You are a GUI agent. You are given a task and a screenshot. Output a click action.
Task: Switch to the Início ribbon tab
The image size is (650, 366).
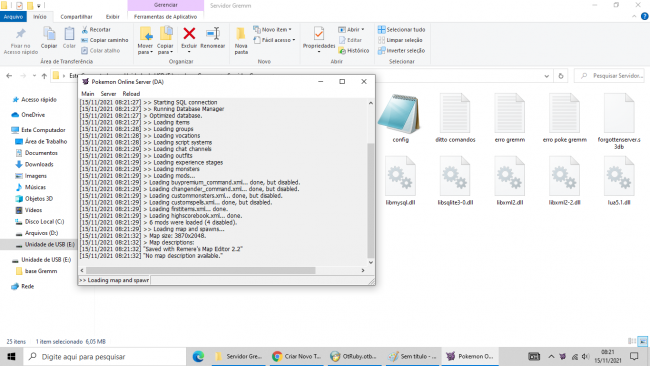(x=40, y=17)
